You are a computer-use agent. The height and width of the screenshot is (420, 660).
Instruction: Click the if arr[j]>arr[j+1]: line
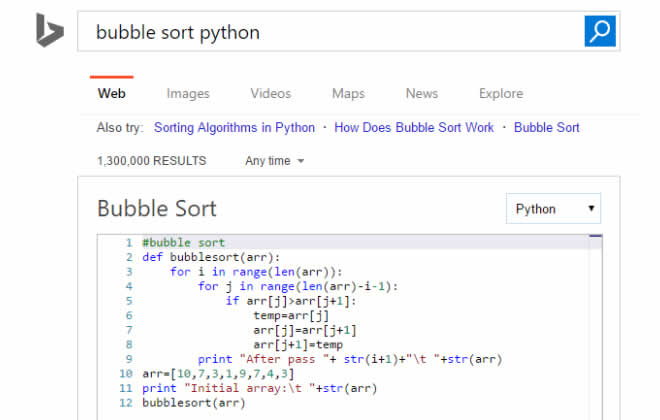click(291, 301)
